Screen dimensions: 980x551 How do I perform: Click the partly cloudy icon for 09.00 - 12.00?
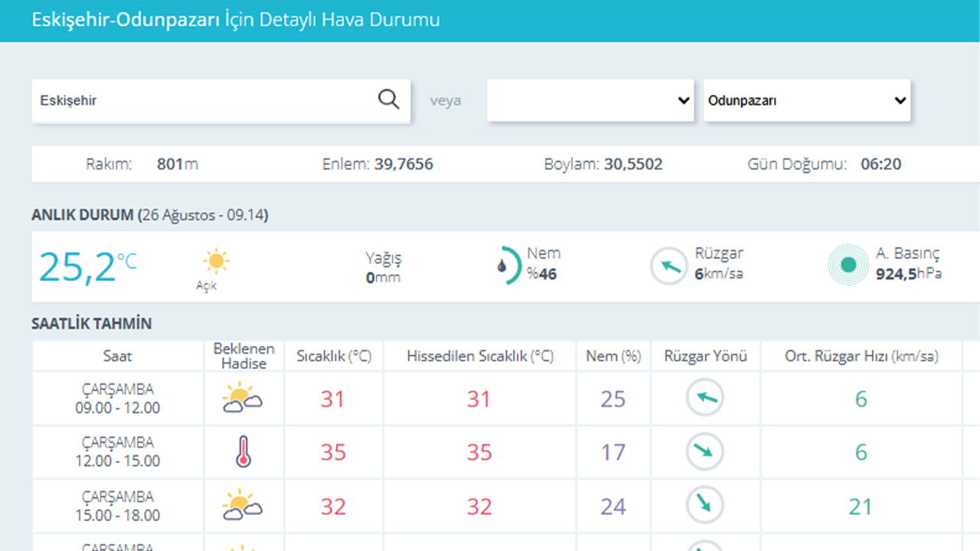tap(242, 398)
